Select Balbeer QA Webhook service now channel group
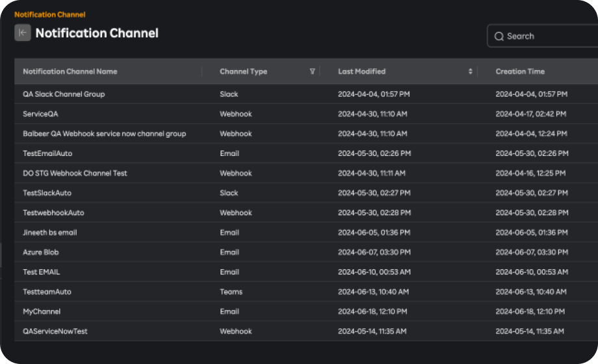Image resolution: width=598 pixels, height=364 pixels. tap(104, 134)
